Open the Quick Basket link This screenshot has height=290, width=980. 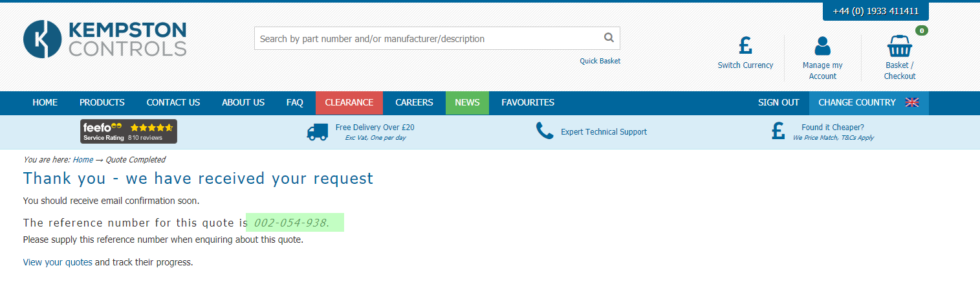(x=600, y=61)
